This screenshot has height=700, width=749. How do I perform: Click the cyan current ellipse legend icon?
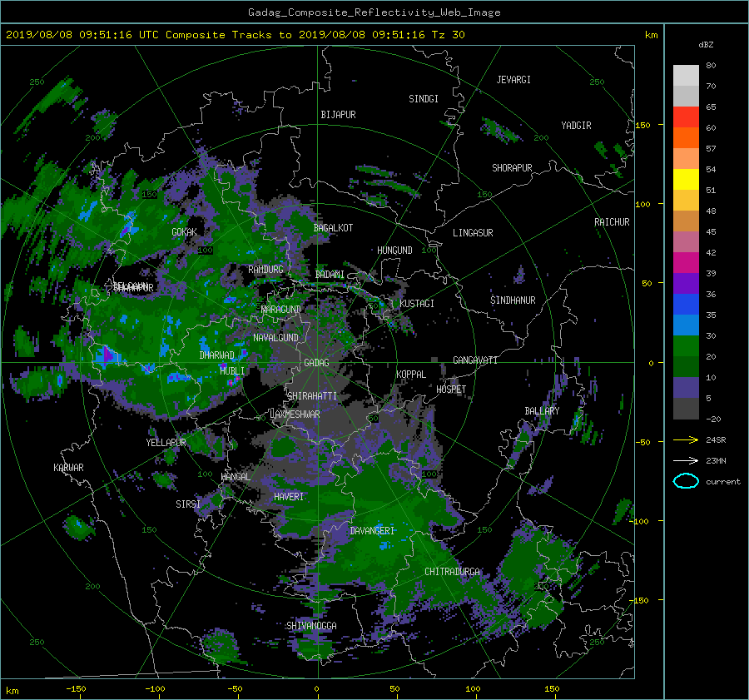pyautogui.click(x=686, y=481)
